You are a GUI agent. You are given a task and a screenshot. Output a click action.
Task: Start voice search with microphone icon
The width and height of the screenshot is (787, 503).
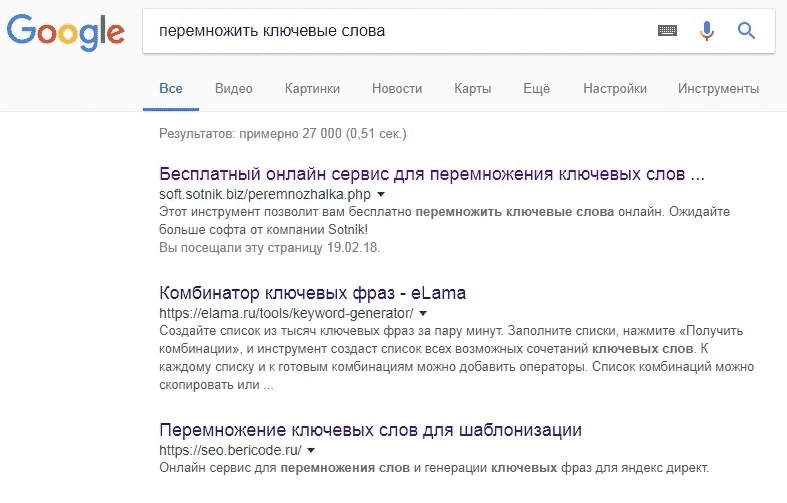[707, 31]
